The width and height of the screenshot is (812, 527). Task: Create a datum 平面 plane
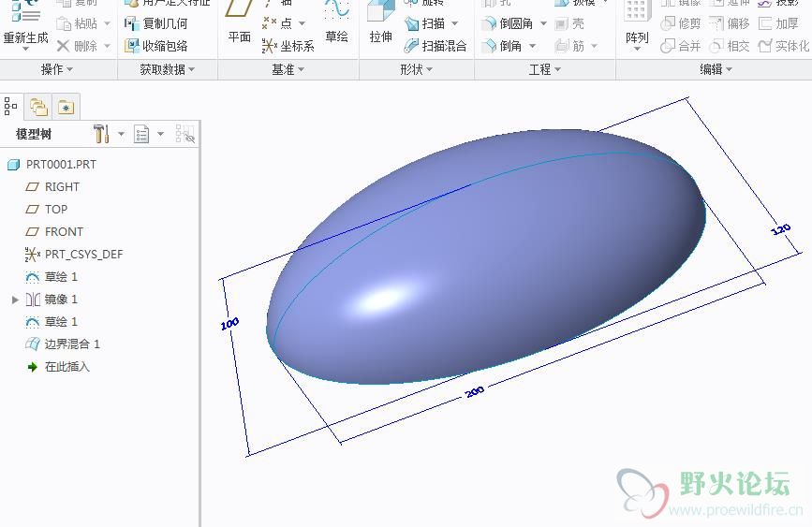[239, 21]
